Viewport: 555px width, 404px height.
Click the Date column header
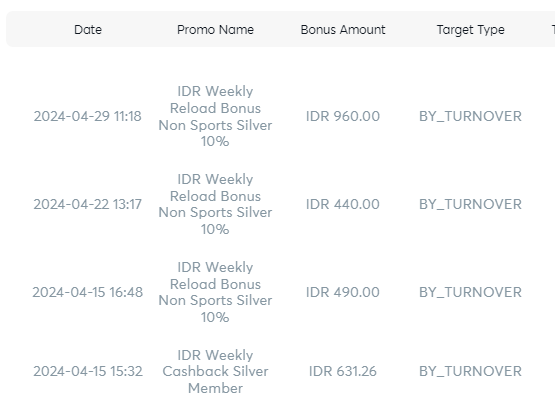88,29
